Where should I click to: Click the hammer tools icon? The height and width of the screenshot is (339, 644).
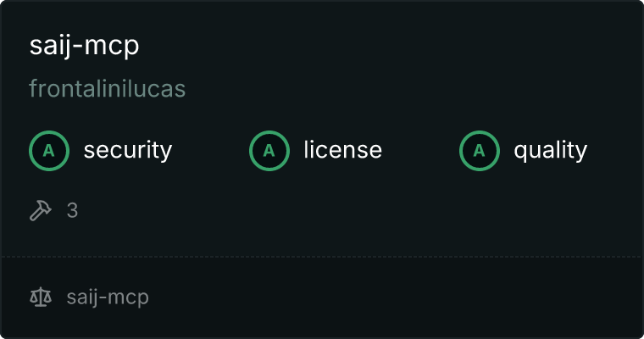coord(41,210)
